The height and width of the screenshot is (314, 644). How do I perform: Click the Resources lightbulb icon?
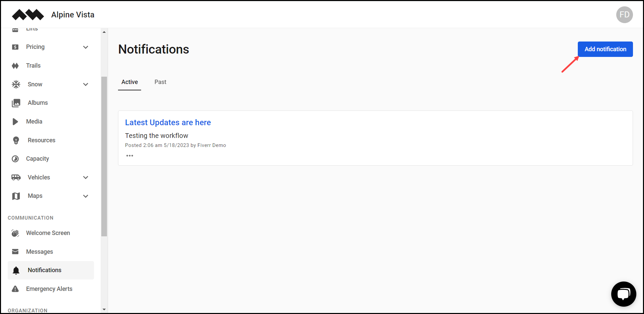click(x=16, y=140)
